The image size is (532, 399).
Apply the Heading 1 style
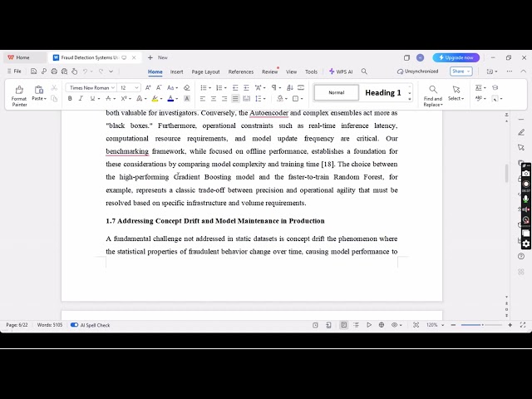(383, 92)
